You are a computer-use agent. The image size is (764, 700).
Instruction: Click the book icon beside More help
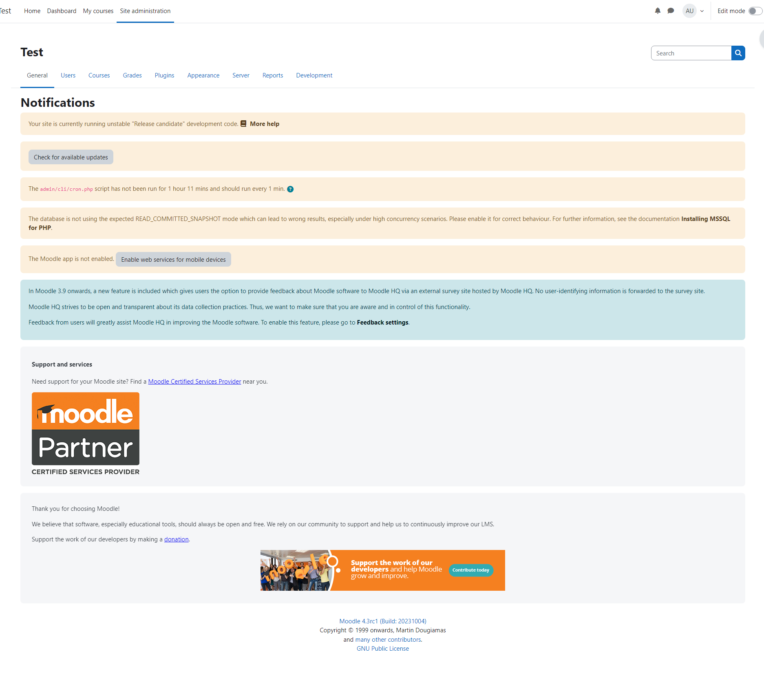coord(243,124)
